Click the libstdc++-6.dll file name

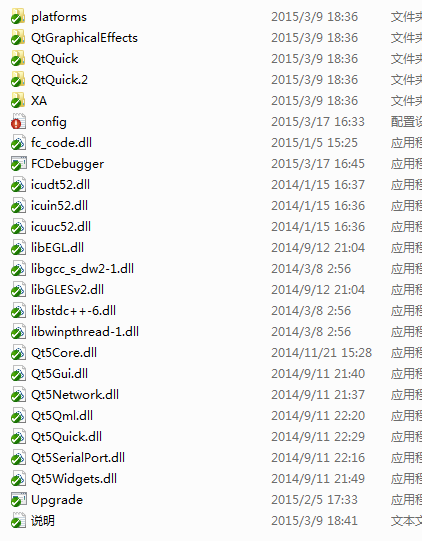[73, 311]
